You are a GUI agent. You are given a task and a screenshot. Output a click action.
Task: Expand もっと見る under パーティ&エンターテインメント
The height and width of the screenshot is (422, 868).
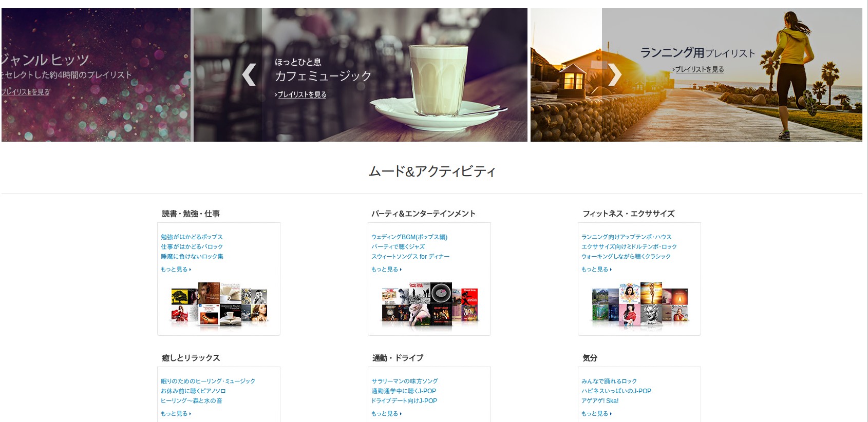[x=387, y=269]
